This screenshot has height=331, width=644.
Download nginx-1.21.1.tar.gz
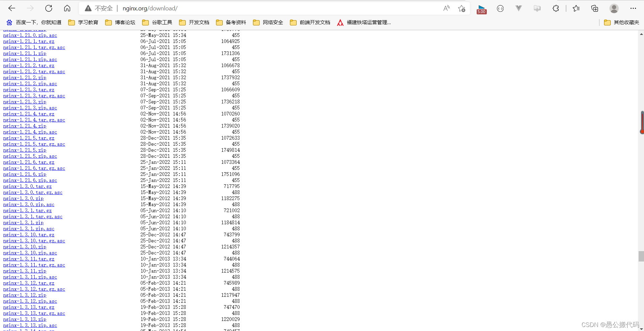29,41
